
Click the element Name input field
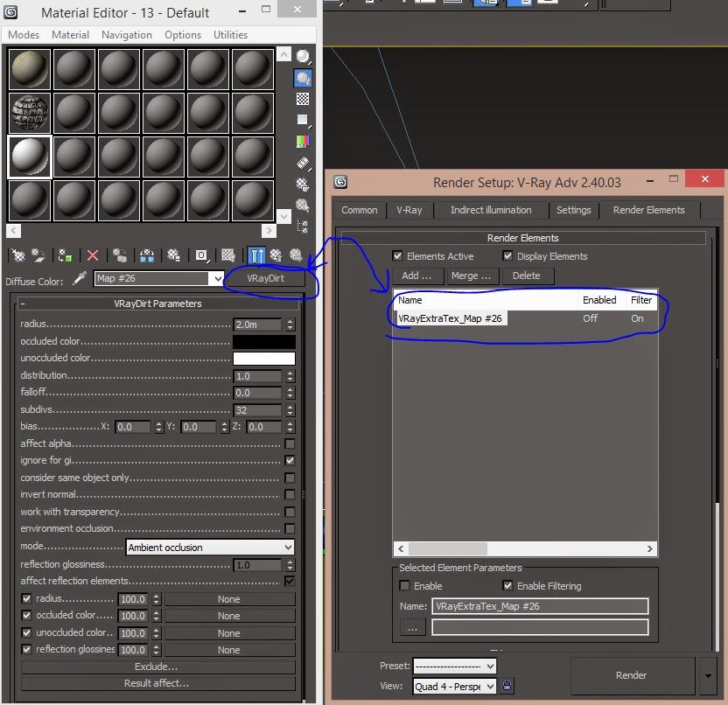(x=540, y=606)
